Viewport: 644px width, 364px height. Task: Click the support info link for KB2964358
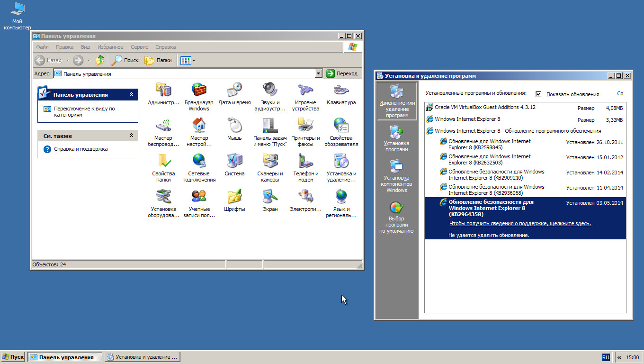point(519,223)
